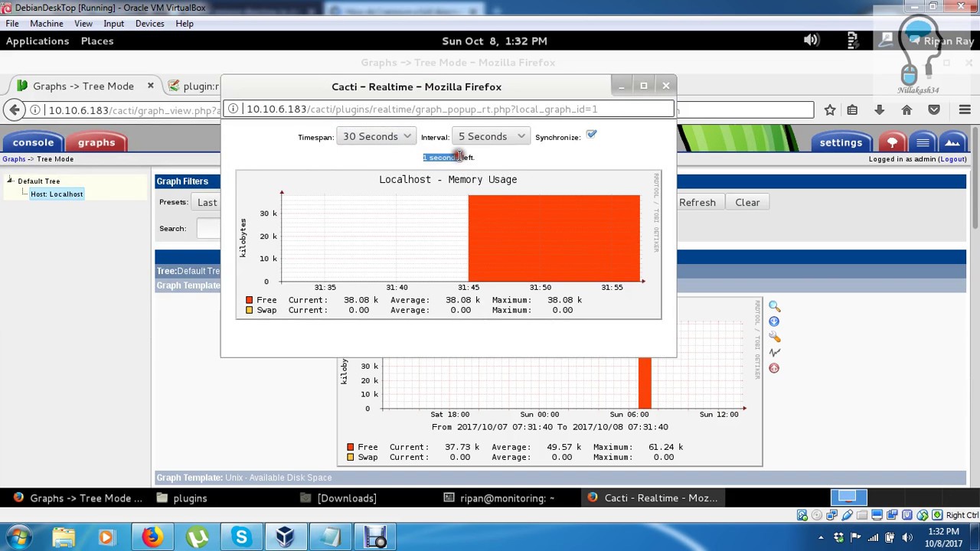The image size is (980, 551).
Task: Click the CSV export blue arrow icon
Action: [774, 321]
